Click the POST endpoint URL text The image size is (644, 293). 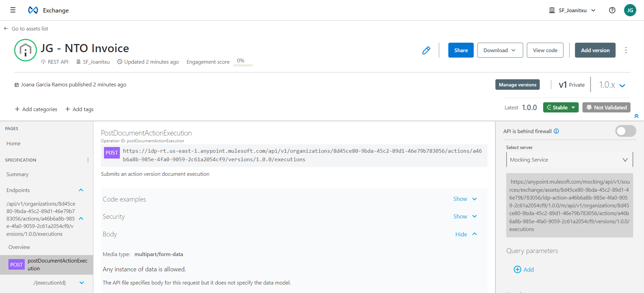tap(302, 155)
